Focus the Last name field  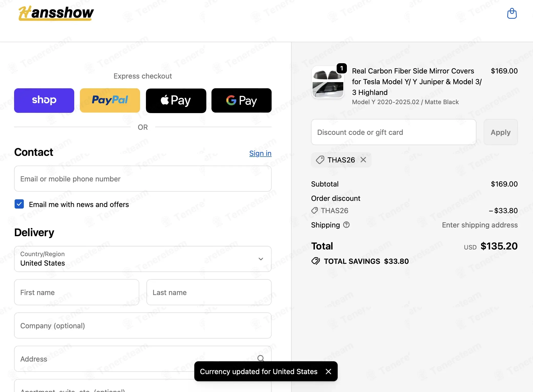coord(209,292)
